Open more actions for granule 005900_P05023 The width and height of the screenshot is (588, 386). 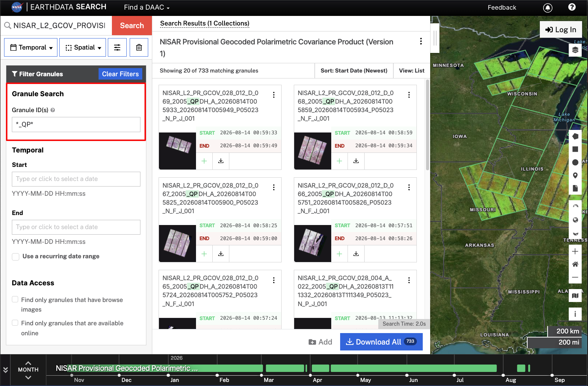coord(274,187)
